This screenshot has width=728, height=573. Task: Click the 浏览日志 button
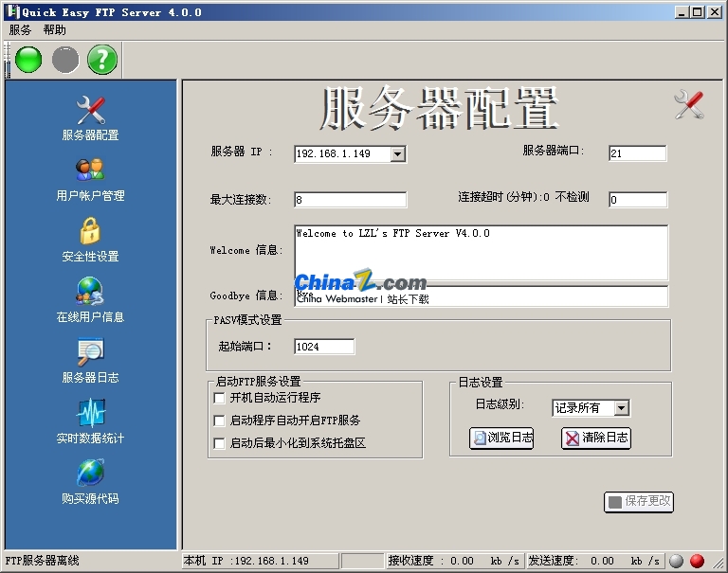click(501, 438)
